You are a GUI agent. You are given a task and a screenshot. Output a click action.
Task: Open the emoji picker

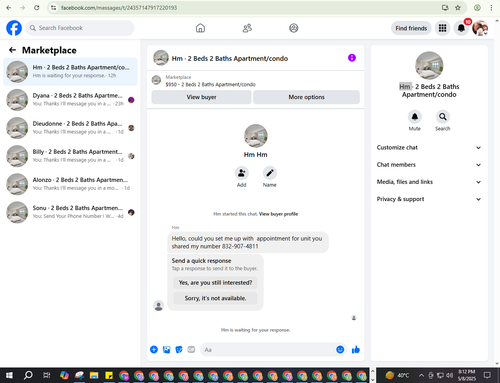click(x=340, y=349)
